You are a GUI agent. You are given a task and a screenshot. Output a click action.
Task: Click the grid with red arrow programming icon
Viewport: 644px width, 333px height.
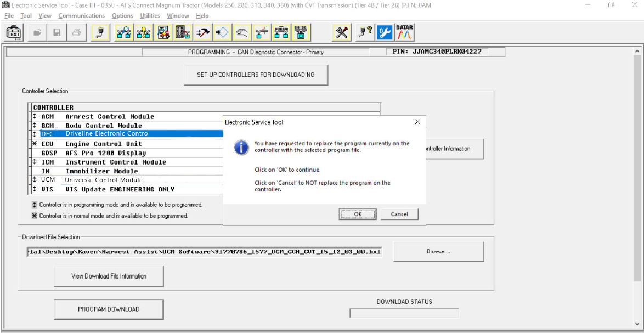coord(183,32)
